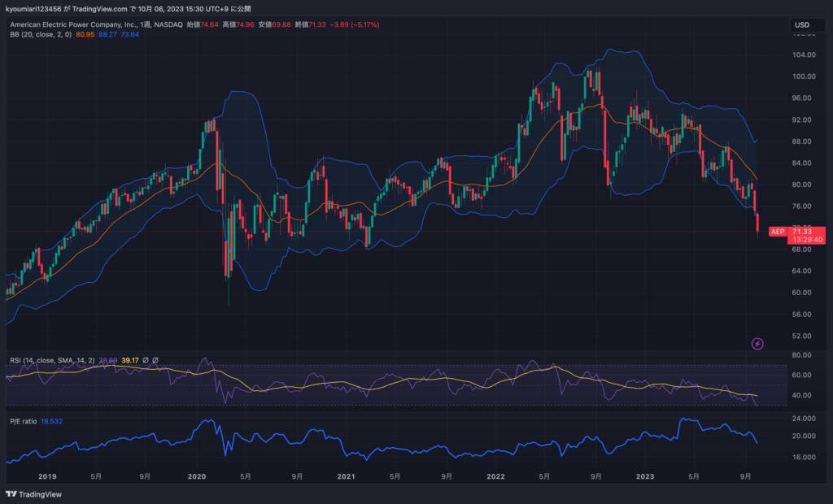Click the purple RSI value 28.69
This screenshot has width=833, height=504.
pyautogui.click(x=108, y=360)
